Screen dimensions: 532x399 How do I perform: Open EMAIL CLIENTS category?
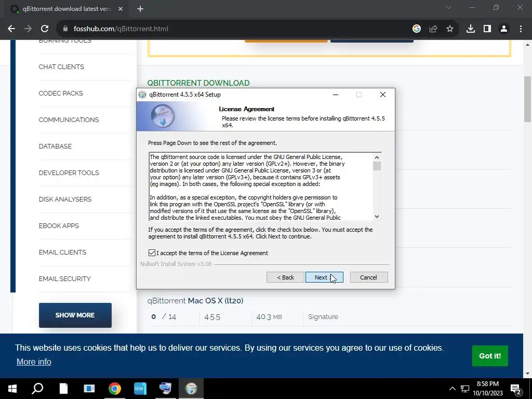click(x=62, y=252)
